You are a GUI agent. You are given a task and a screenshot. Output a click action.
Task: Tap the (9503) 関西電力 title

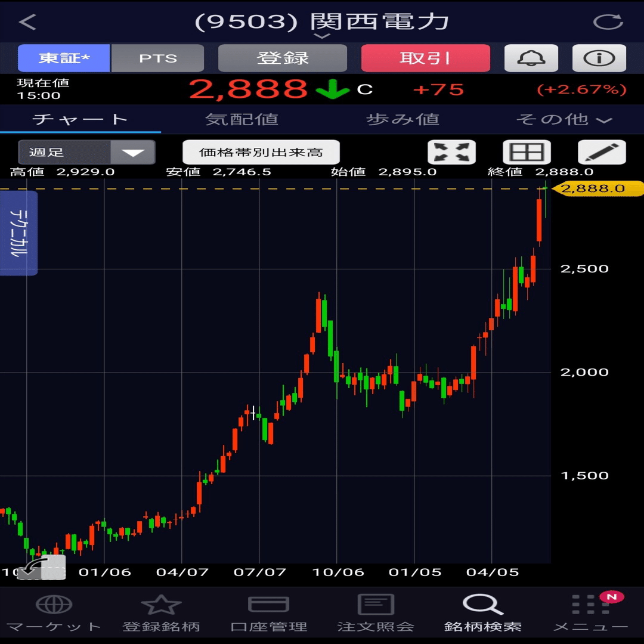click(x=321, y=22)
